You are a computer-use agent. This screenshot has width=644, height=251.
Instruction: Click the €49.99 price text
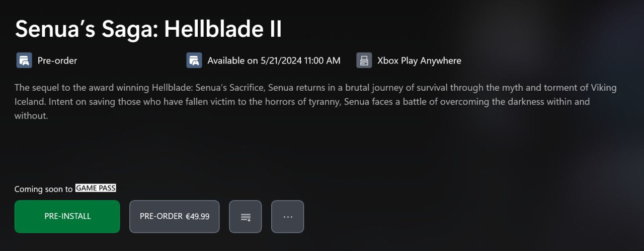coord(198,216)
